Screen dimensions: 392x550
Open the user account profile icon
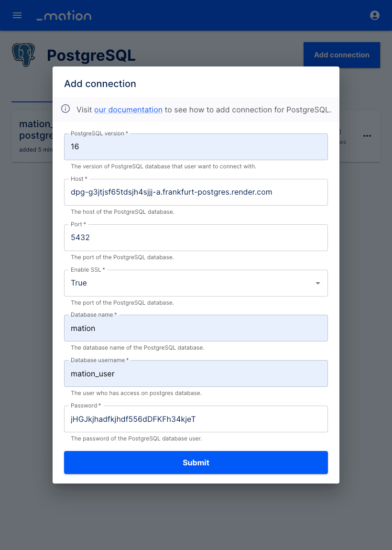click(x=374, y=15)
